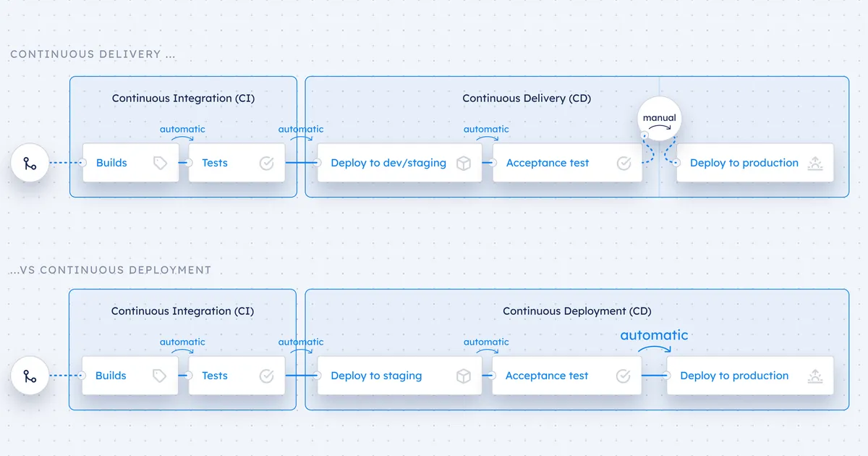Click large 'automatic' label above bottom production deploy
868x456 pixels.
(x=654, y=335)
